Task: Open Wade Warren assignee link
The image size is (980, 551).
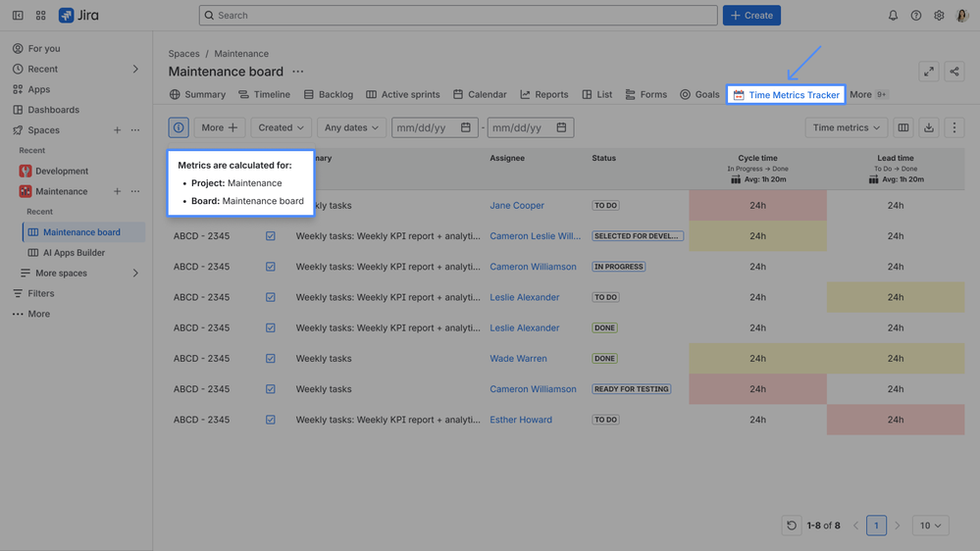Action: point(518,359)
